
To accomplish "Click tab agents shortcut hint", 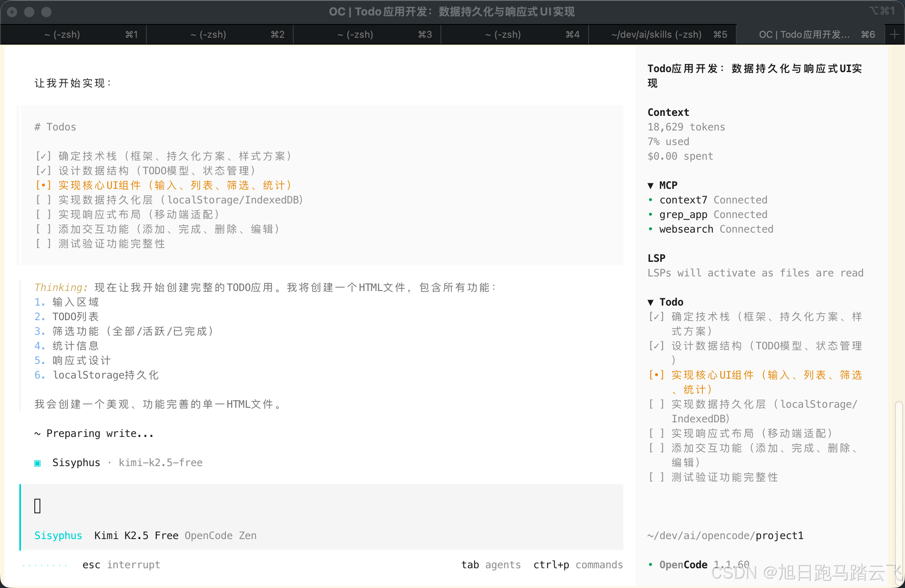I will [491, 564].
